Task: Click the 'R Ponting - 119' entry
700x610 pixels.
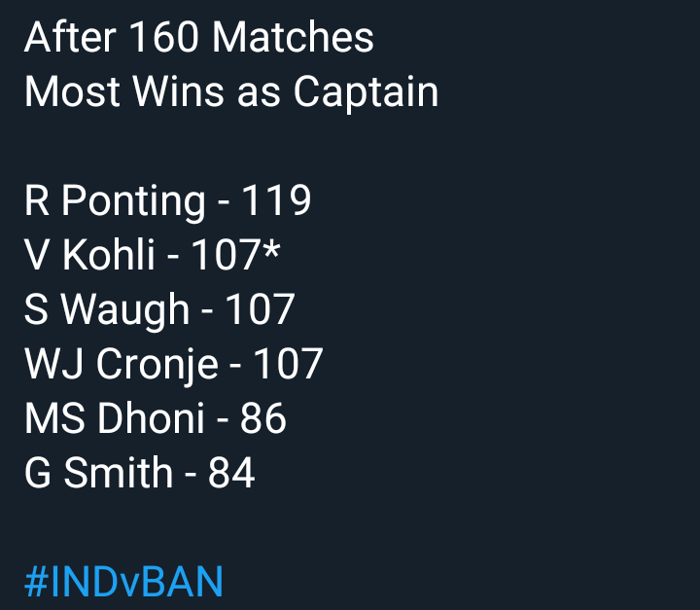Action: tap(167, 202)
